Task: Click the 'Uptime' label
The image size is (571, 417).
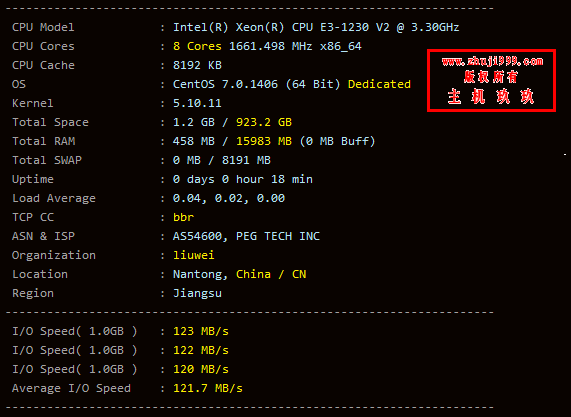Action: 32,179
